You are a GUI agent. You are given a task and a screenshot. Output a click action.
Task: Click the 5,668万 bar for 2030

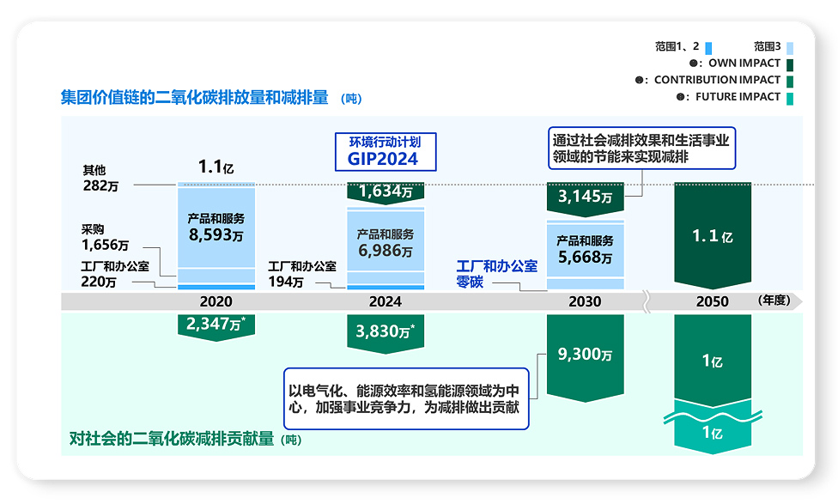coord(585,250)
